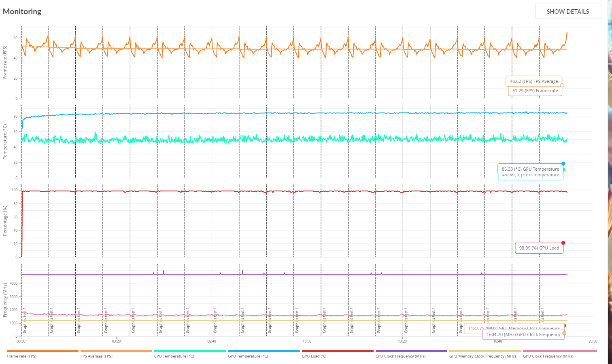Select the 1604.70 GPU Clock Frequency tooltip
Image resolution: width=612 pixels, height=364 pixels.
524,334
